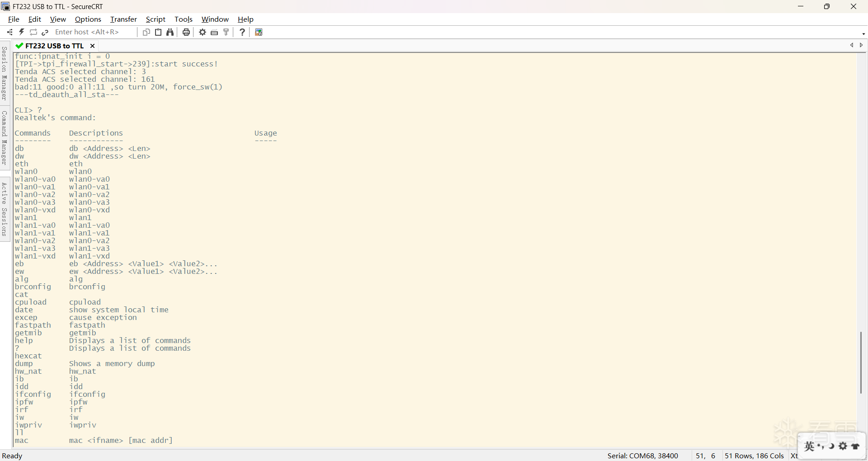Open the Help menu
868x461 pixels.
[245, 19]
